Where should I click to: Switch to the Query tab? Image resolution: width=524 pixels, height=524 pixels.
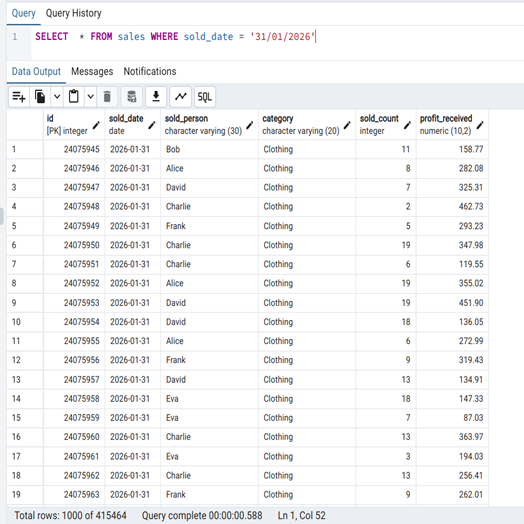tap(23, 13)
